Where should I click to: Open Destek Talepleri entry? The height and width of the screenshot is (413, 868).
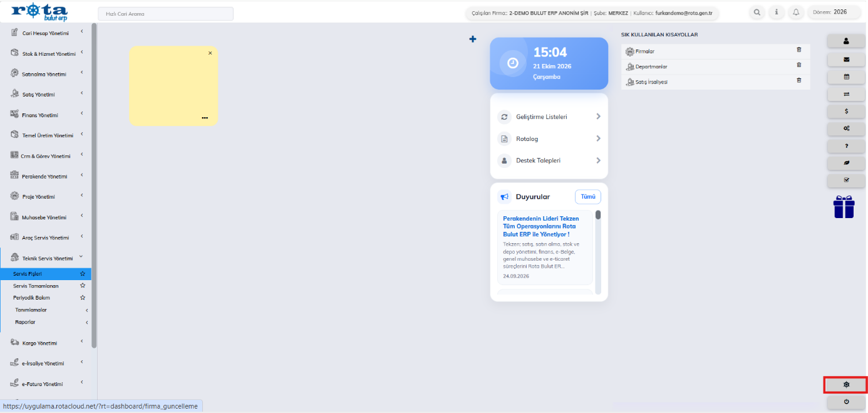pyautogui.click(x=549, y=160)
